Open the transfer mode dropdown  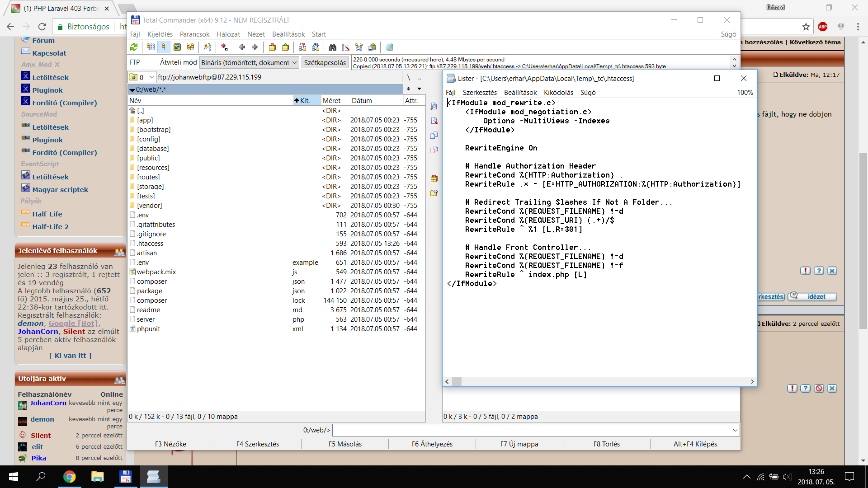pyautogui.click(x=249, y=62)
